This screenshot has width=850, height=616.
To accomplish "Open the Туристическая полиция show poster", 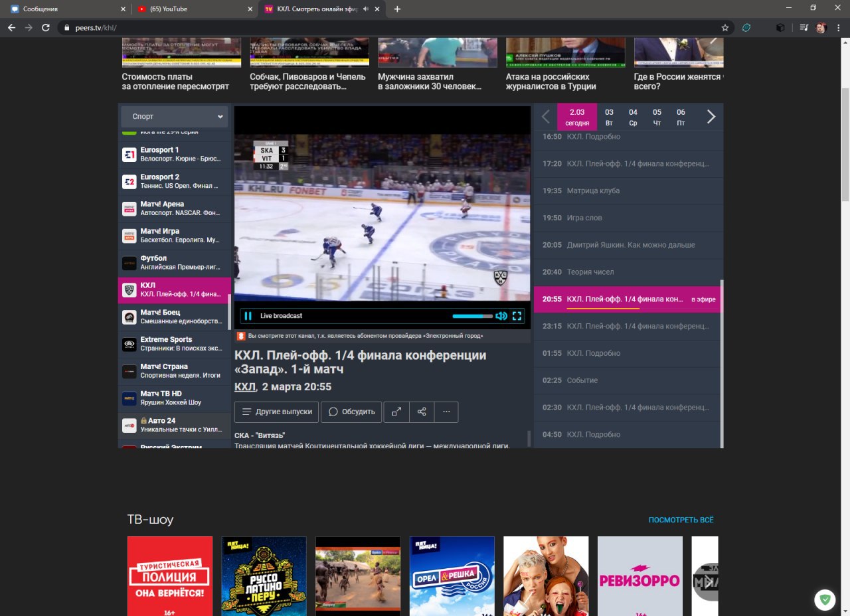I will pos(170,576).
